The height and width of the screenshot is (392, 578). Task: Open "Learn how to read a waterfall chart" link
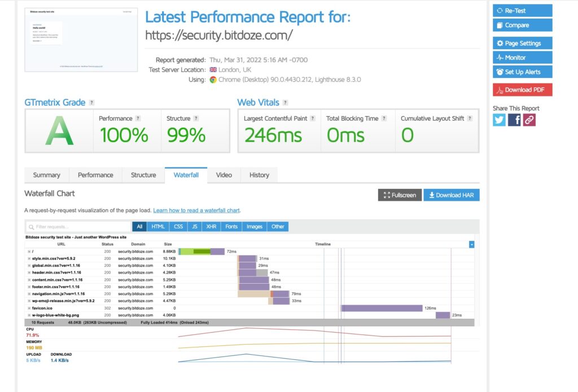tap(196, 210)
